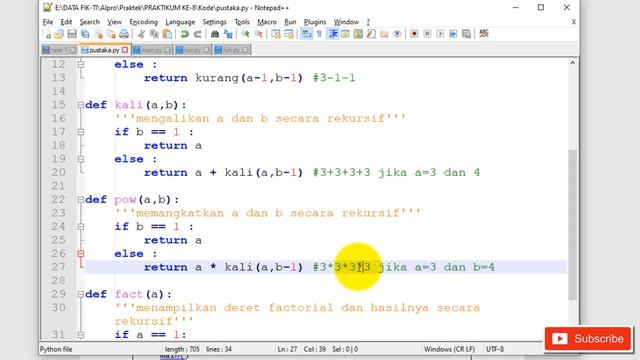640x360 pixels.
Task: Open the Plugins menu
Action: pos(315,22)
